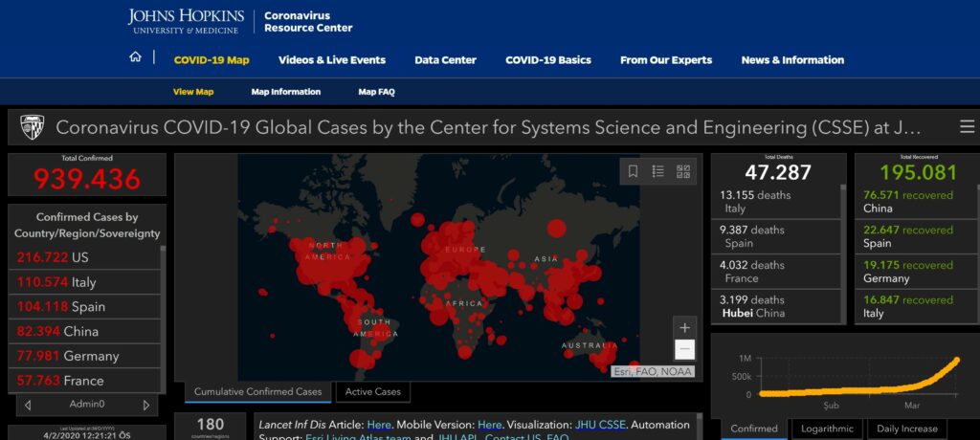Click the total deaths list scrollbar
Screen dimensions: 980x440
tap(843, 253)
